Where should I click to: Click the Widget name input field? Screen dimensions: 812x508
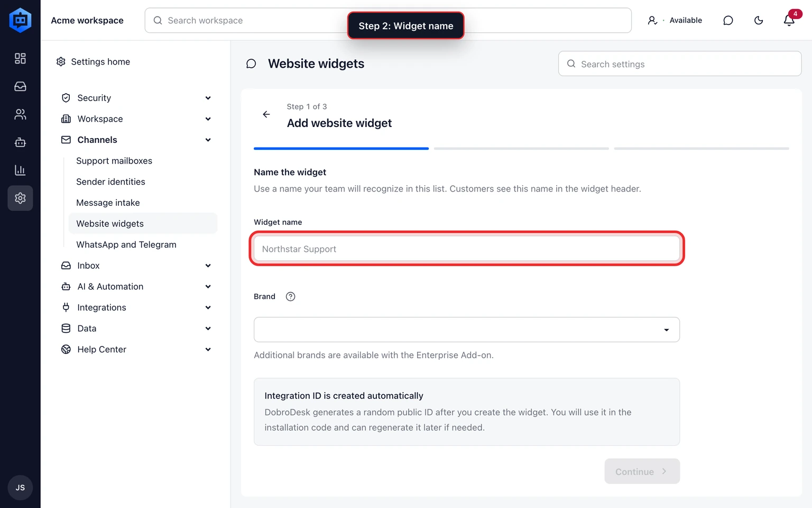click(x=467, y=249)
